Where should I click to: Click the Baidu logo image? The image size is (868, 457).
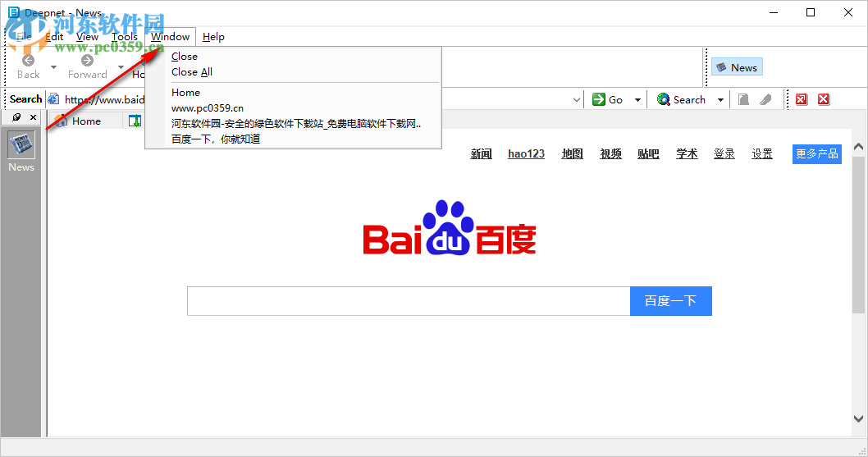450,227
